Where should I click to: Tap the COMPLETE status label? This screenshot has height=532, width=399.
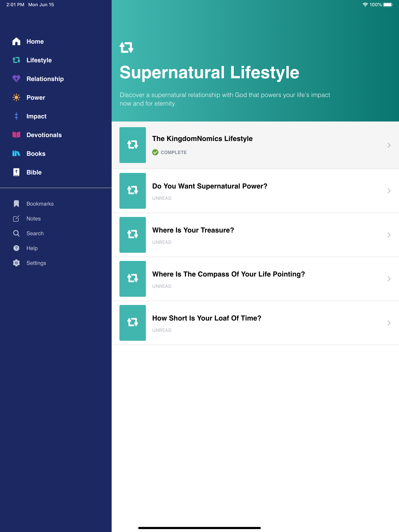[x=174, y=152]
